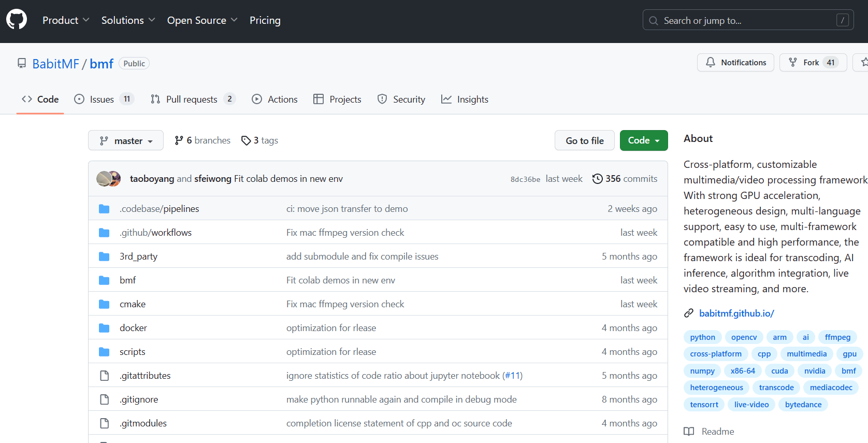Open the 356 commits history icon
The height and width of the screenshot is (443, 868).
pyautogui.click(x=597, y=179)
